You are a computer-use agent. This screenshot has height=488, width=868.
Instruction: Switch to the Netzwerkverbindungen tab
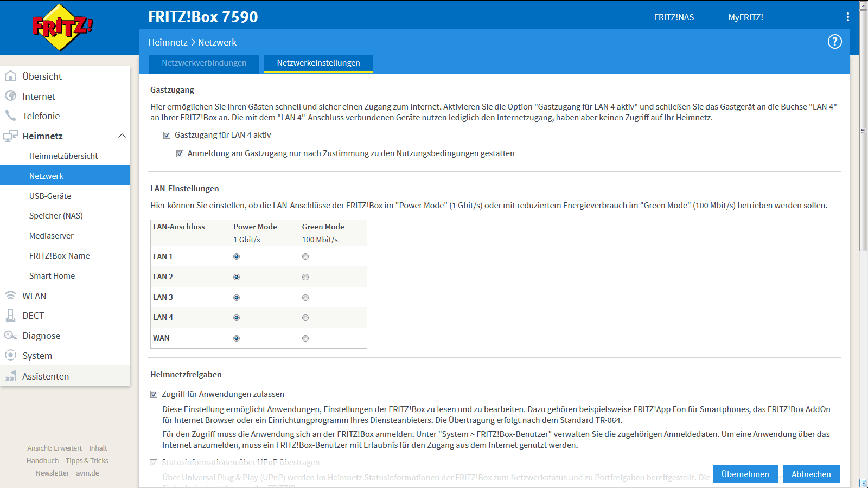(204, 63)
